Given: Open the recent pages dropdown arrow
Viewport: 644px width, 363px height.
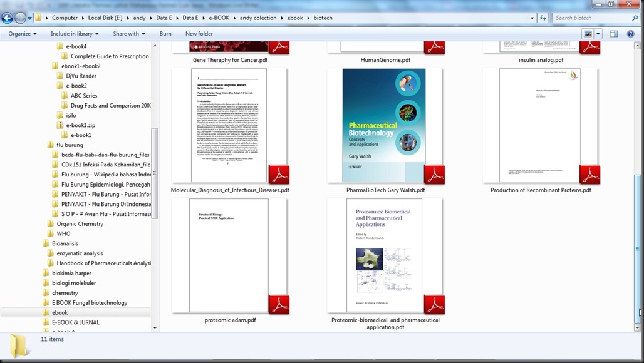Looking at the screenshot, I should click(29, 18).
